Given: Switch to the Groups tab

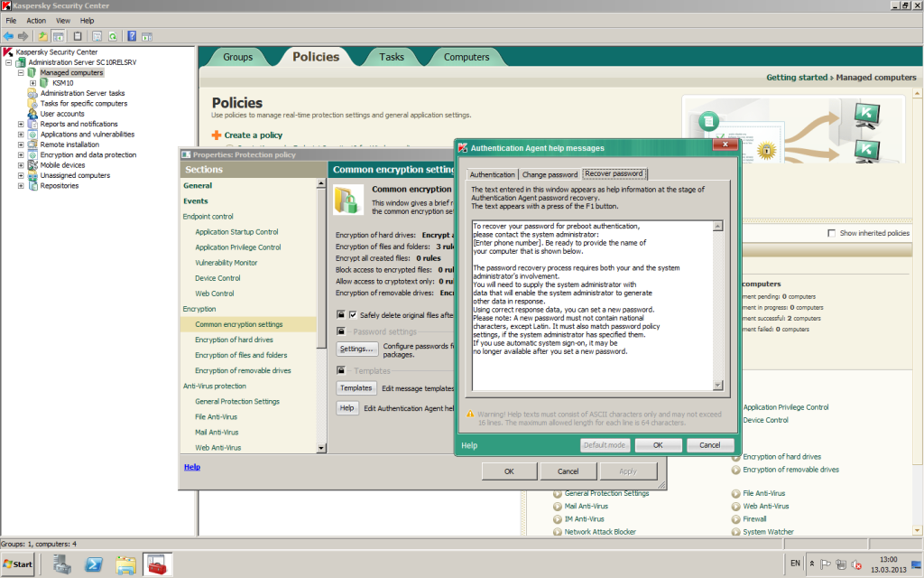Looking at the screenshot, I should pos(238,57).
